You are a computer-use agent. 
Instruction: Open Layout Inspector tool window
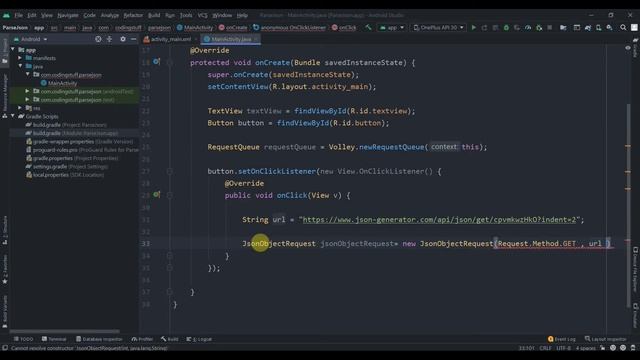click(606, 339)
